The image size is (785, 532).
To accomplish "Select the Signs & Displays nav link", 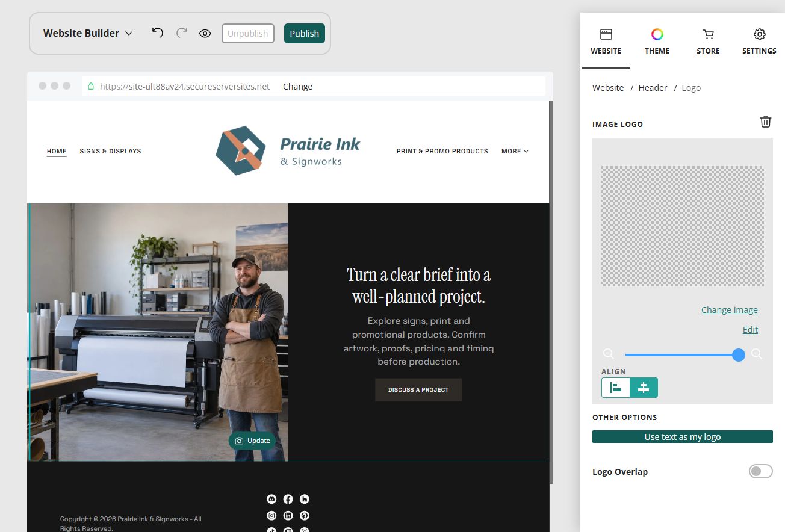I will click(110, 151).
